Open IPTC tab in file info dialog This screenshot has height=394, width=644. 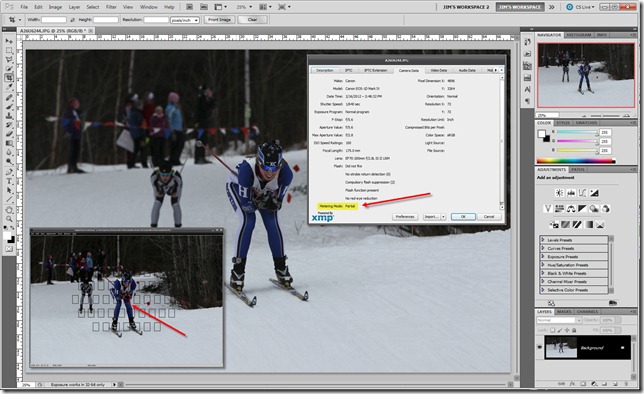pyautogui.click(x=348, y=70)
